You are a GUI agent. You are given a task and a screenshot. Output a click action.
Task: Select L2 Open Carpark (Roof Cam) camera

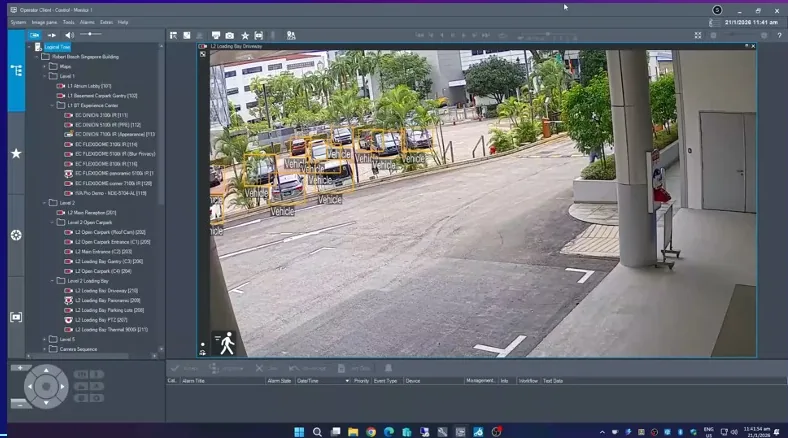(110, 232)
